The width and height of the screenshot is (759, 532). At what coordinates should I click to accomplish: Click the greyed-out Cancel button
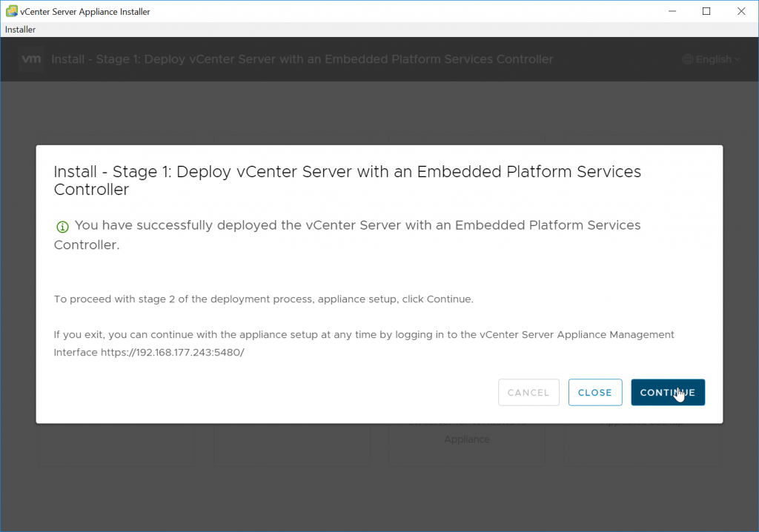(528, 392)
